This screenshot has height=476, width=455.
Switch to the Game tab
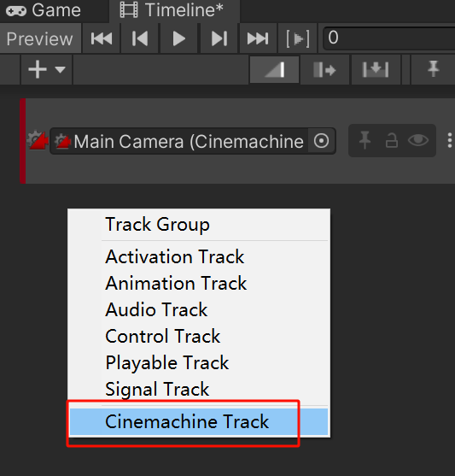(44, 10)
